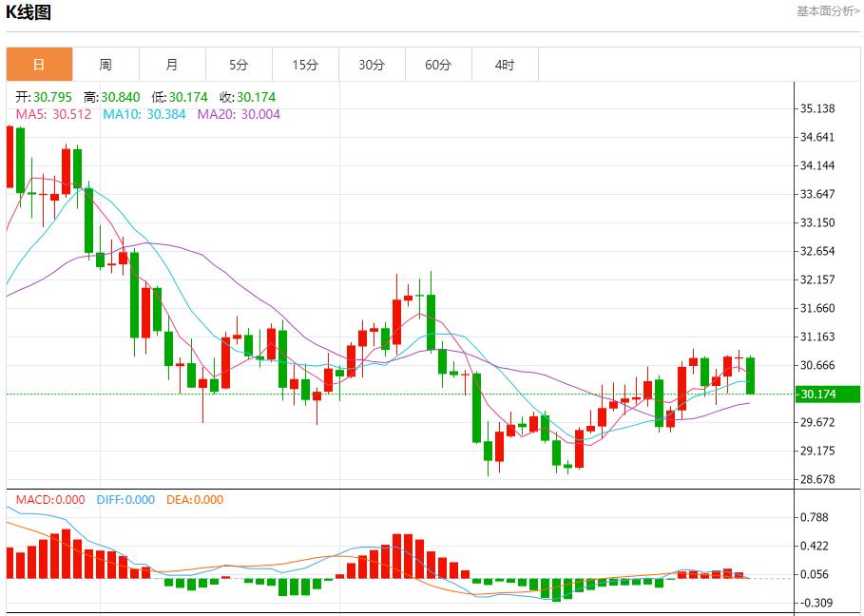This screenshot has height=616, width=864.
Task: Click the MACD: 0.000 label
Action: [x=49, y=500]
